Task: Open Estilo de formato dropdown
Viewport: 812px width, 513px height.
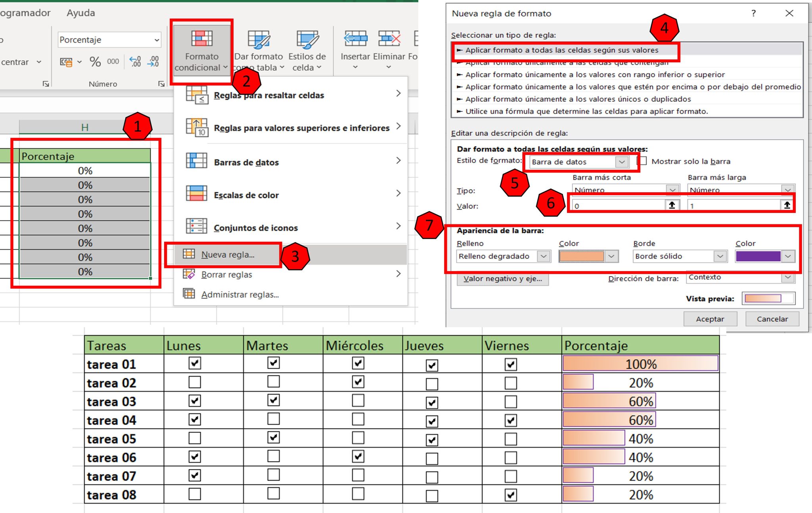Action: pyautogui.click(x=621, y=161)
